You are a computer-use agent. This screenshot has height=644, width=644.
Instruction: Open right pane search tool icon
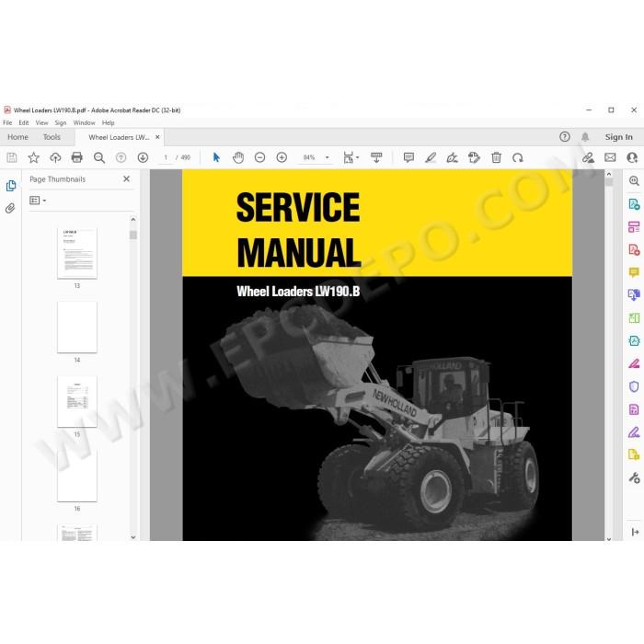point(634,180)
